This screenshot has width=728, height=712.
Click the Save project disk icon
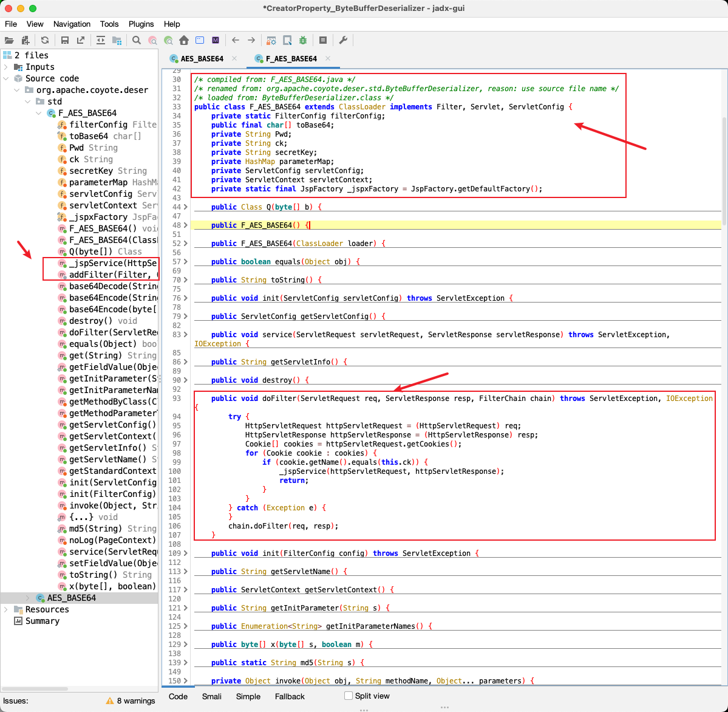pos(64,41)
